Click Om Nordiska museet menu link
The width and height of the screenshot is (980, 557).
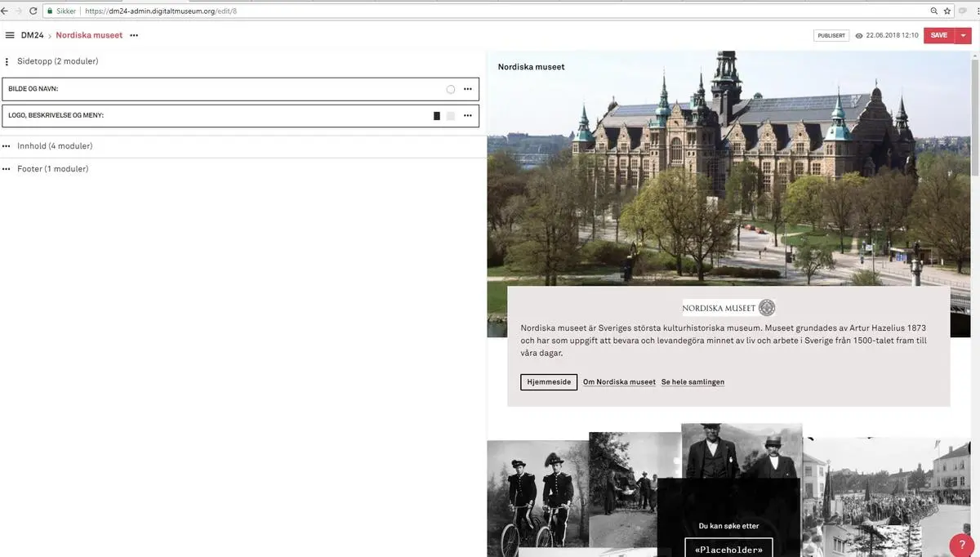coord(619,382)
